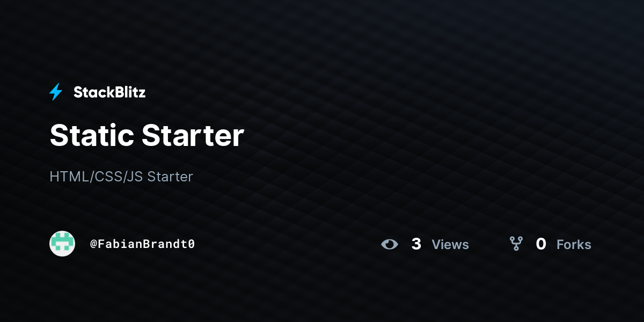Visit the @FabianBrandt0 profile link
This screenshot has width=644, height=322.
point(142,244)
